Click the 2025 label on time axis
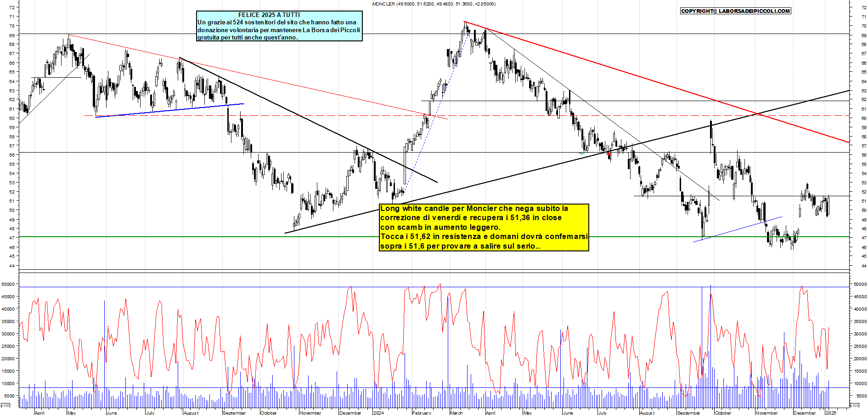Image resolution: width=868 pixels, height=415 pixels. tap(831, 413)
